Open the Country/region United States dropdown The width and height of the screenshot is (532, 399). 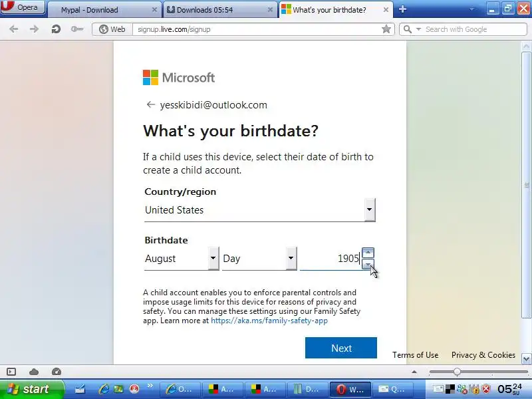pos(260,210)
